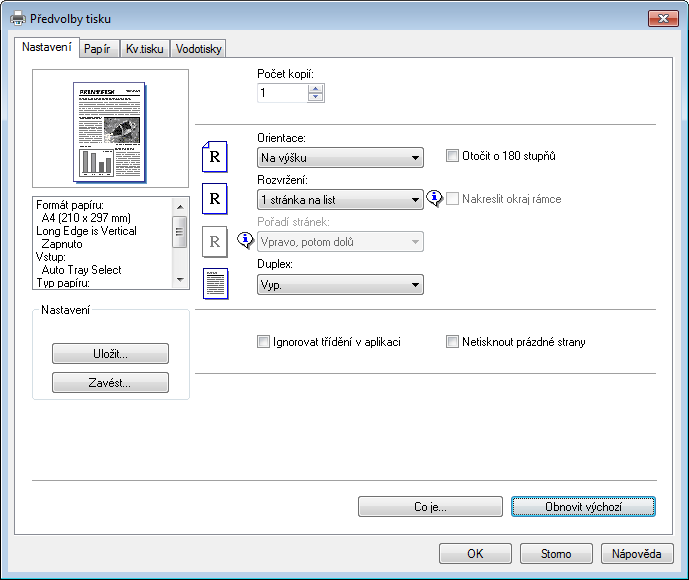Switch to the Papír tab
This screenshot has height=580, width=689.
point(97,49)
